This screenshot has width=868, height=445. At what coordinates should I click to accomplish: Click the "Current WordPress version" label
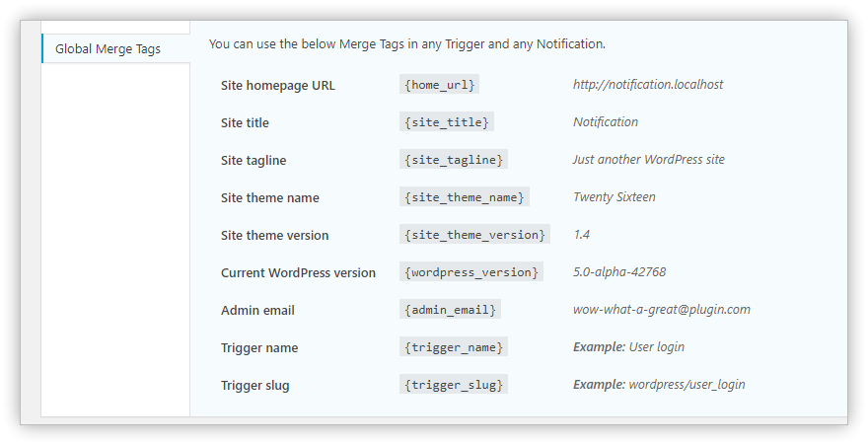[x=298, y=273]
